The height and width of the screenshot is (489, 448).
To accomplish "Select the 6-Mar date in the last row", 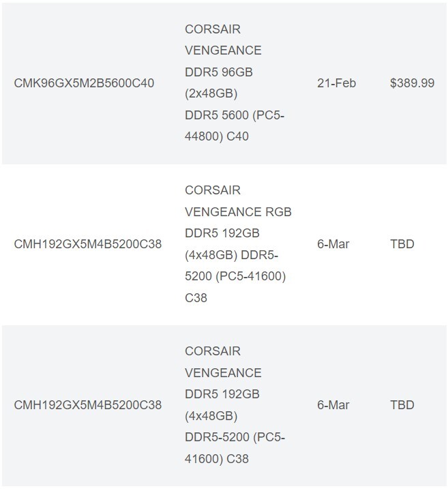I will (333, 405).
